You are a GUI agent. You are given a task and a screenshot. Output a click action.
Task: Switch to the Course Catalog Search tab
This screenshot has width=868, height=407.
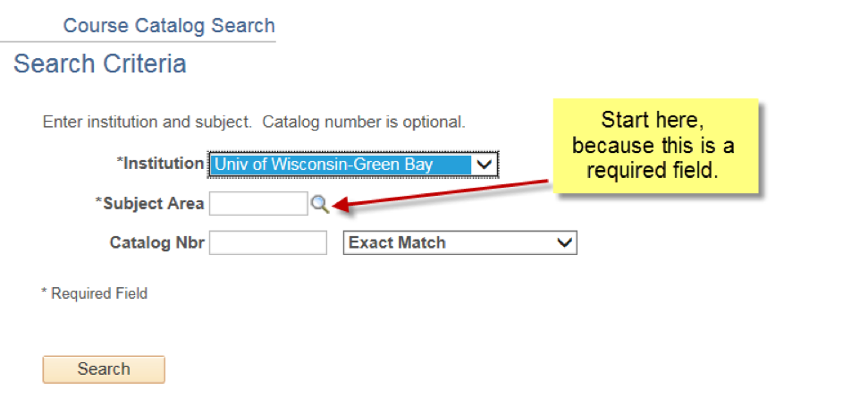pyautogui.click(x=169, y=26)
